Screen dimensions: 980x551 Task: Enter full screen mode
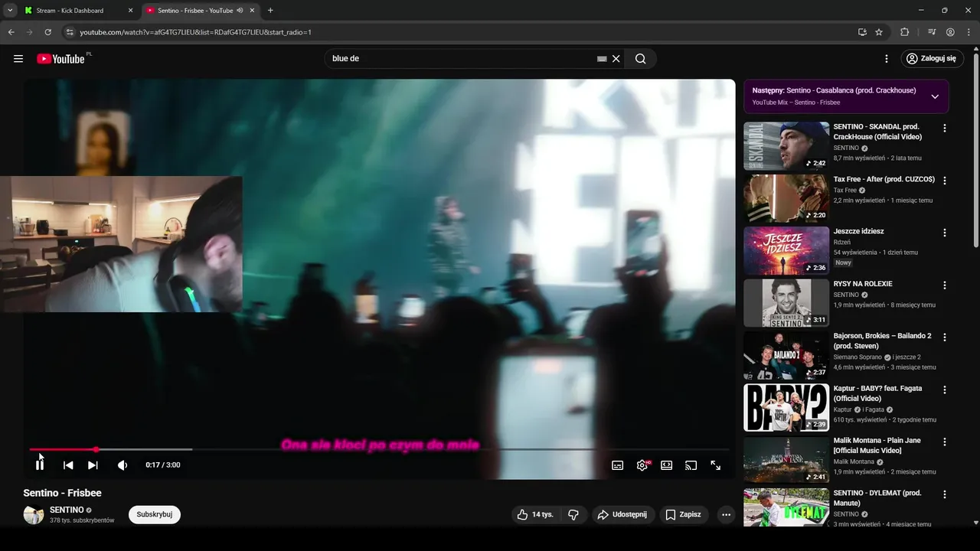pyautogui.click(x=716, y=465)
